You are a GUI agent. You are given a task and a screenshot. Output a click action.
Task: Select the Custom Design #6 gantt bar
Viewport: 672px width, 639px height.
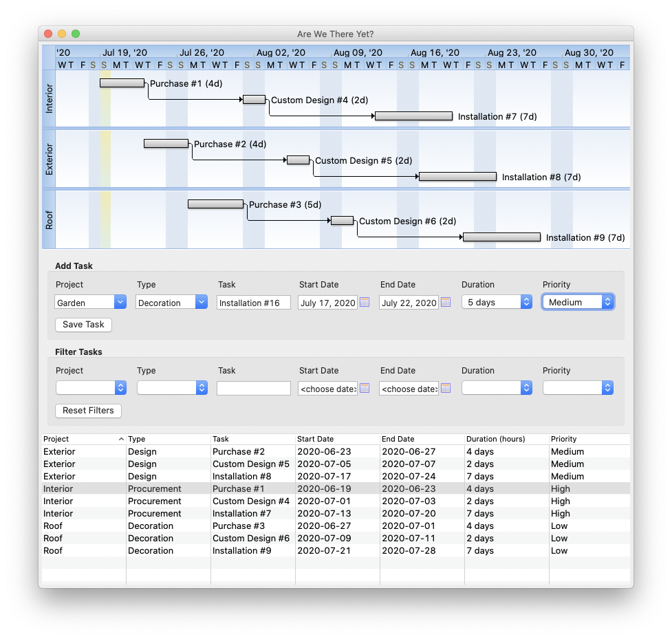point(343,221)
